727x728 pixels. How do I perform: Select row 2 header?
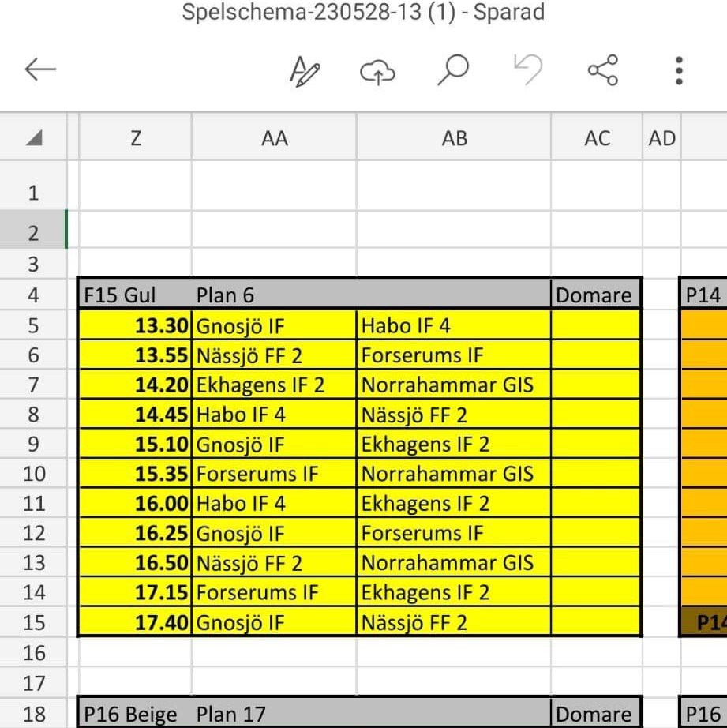pyautogui.click(x=33, y=233)
